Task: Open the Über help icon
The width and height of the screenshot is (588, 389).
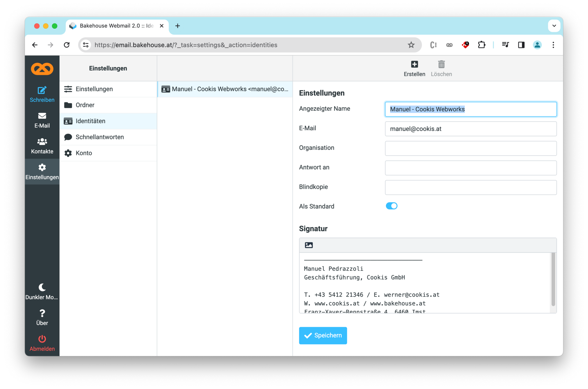Action: pos(42,313)
